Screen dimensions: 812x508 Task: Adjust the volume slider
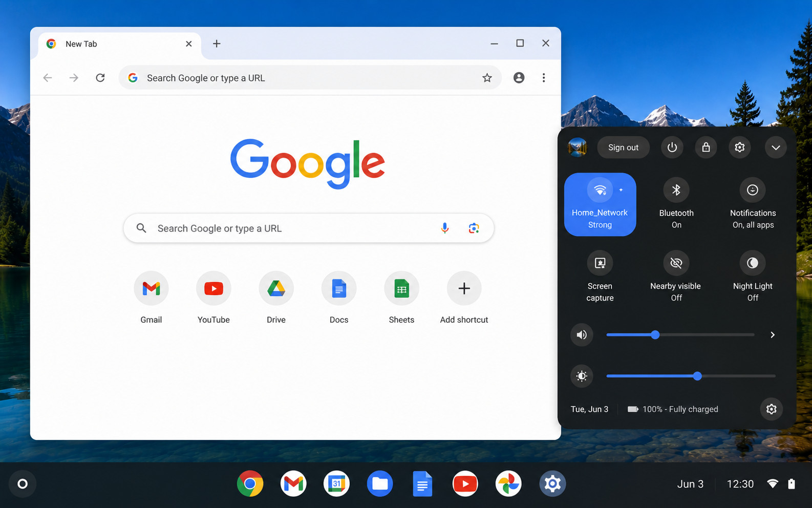click(680, 335)
